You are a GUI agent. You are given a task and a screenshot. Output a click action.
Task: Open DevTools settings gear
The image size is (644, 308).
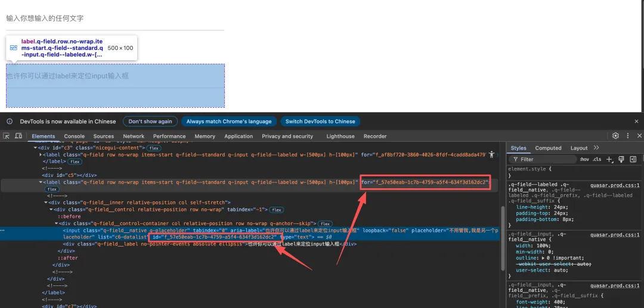[615, 136]
